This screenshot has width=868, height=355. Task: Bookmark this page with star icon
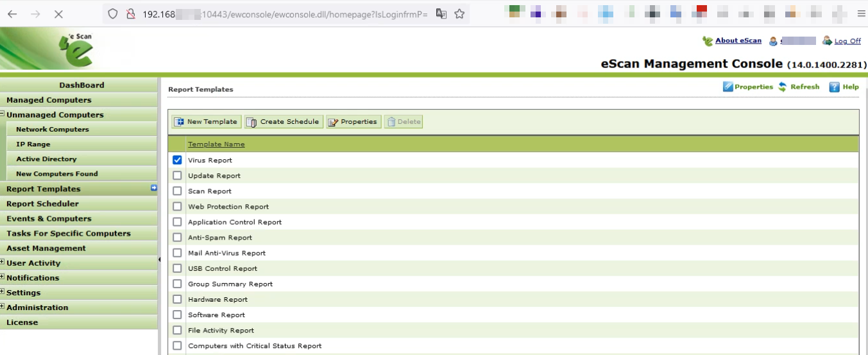(459, 13)
